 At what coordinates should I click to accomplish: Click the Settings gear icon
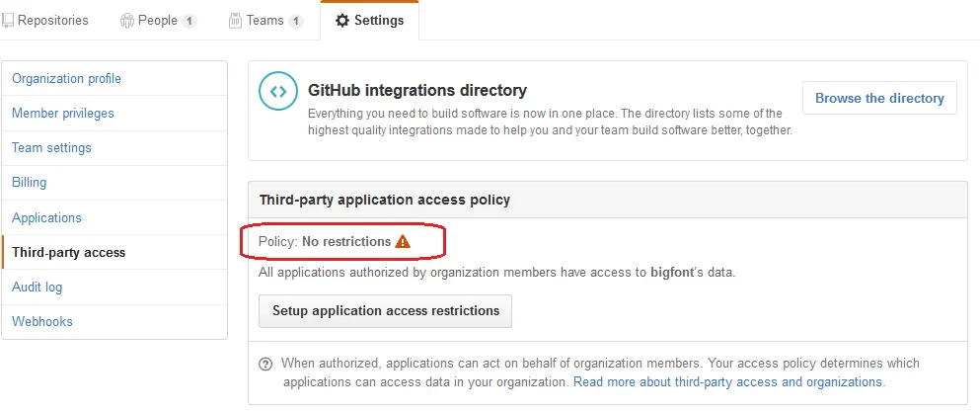click(342, 20)
